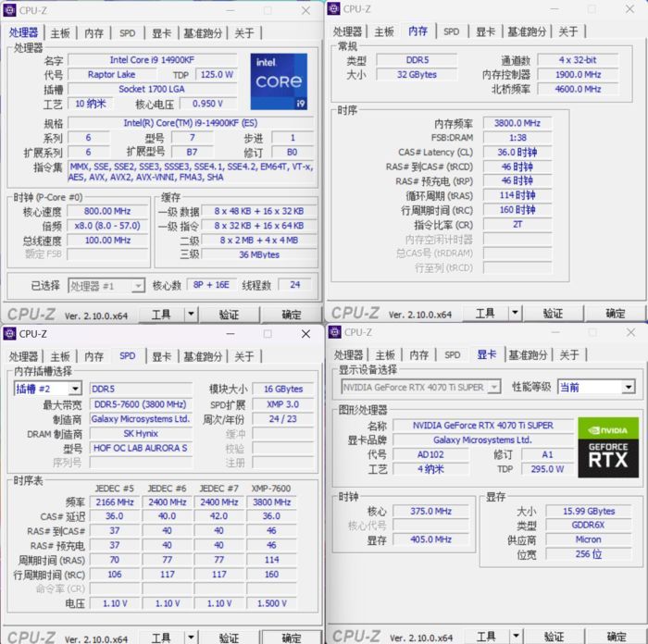Open 主板 tab in processor window
The image size is (648, 644).
[60, 33]
